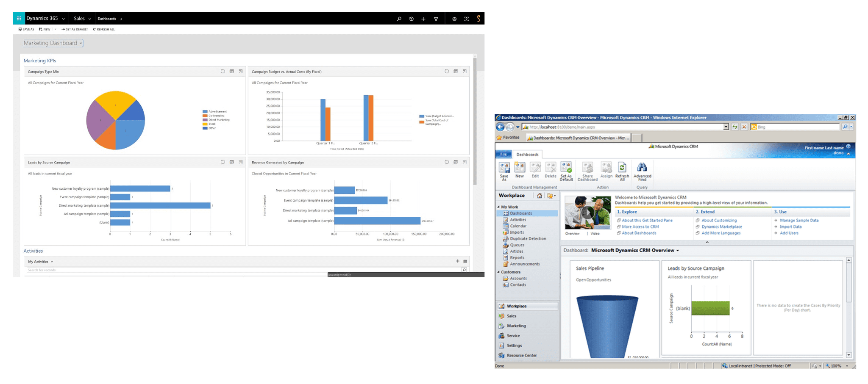The image size is (868, 384).
Task: Select Accounts under Customers tree
Action: pos(518,278)
